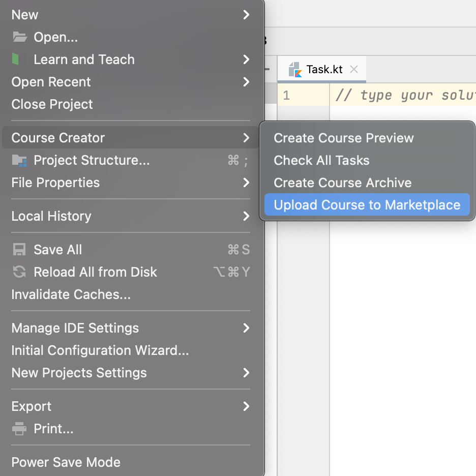Expand the New submenu arrow
Viewport: 476px width, 476px height.
[x=246, y=15]
